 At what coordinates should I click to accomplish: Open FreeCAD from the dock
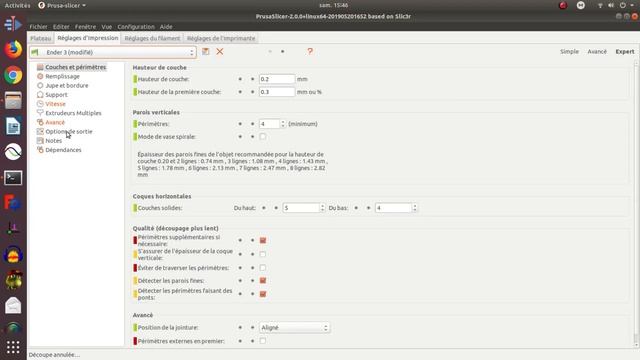(13, 203)
